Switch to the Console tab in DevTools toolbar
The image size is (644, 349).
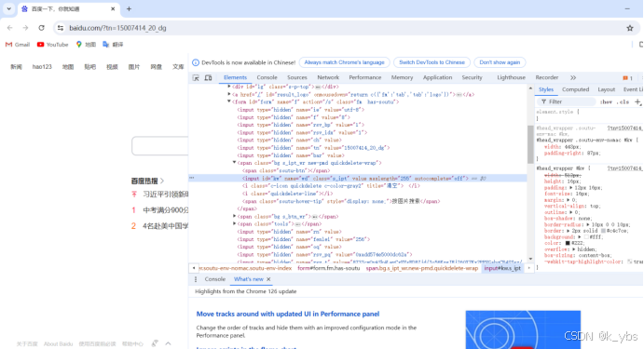(x=267, y=77)
